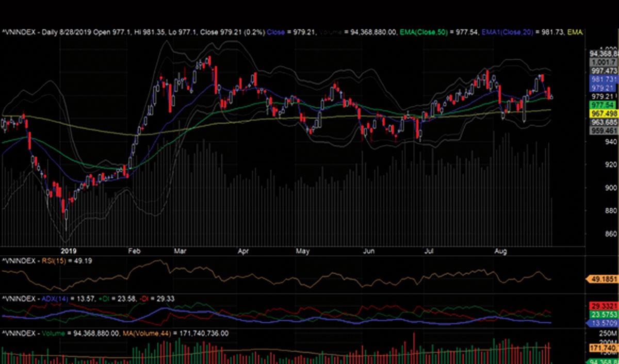619x364 pixels.
Task: Click the 2019 label on the time axis
Action: [x=69, y=252]
